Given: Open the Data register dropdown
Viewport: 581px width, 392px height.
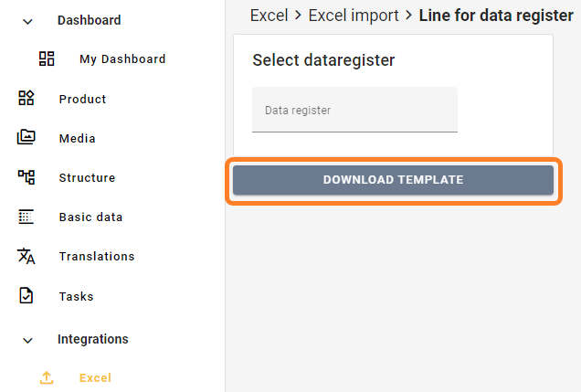Looking at the screenshot, I should click(354, 110).
